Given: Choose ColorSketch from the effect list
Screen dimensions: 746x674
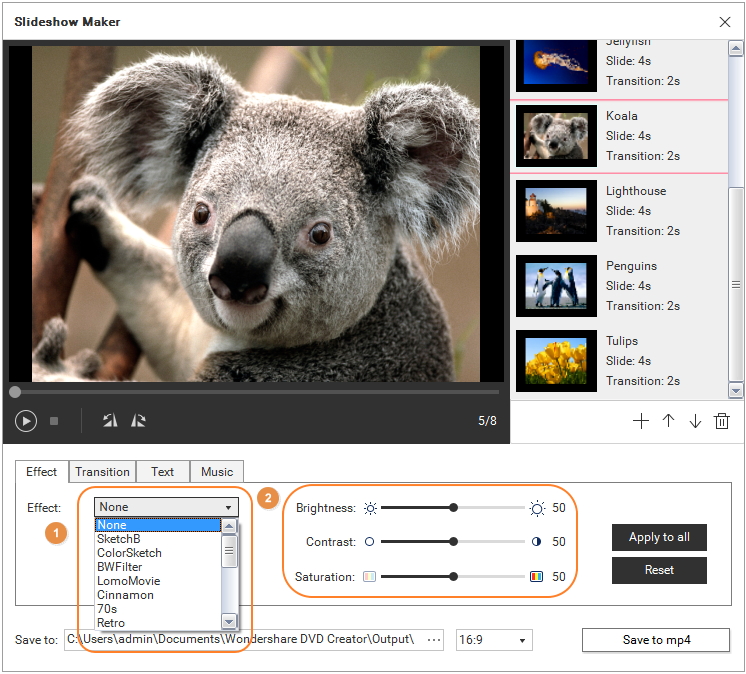Looking at the screenshot, I should tap(129, 553).
